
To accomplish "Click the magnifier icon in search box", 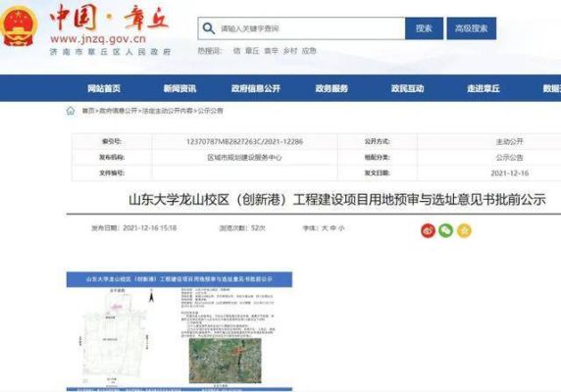I will click(x=209, y=28).
